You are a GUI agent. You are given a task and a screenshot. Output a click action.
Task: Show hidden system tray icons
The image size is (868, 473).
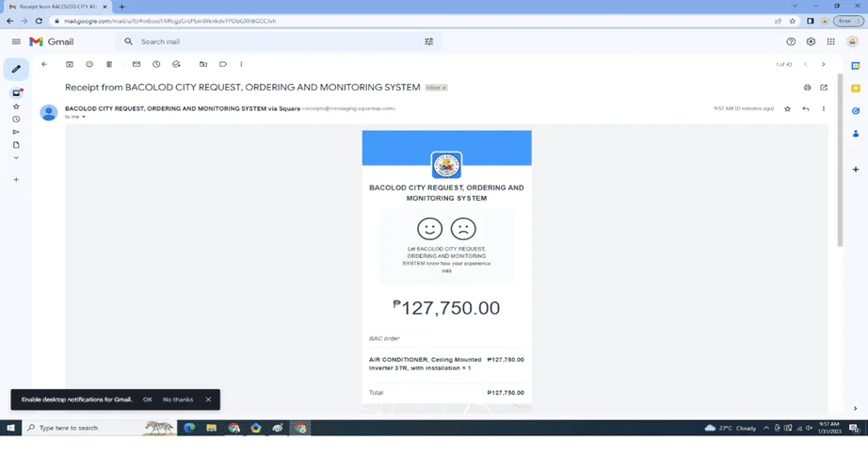[766, 428]
